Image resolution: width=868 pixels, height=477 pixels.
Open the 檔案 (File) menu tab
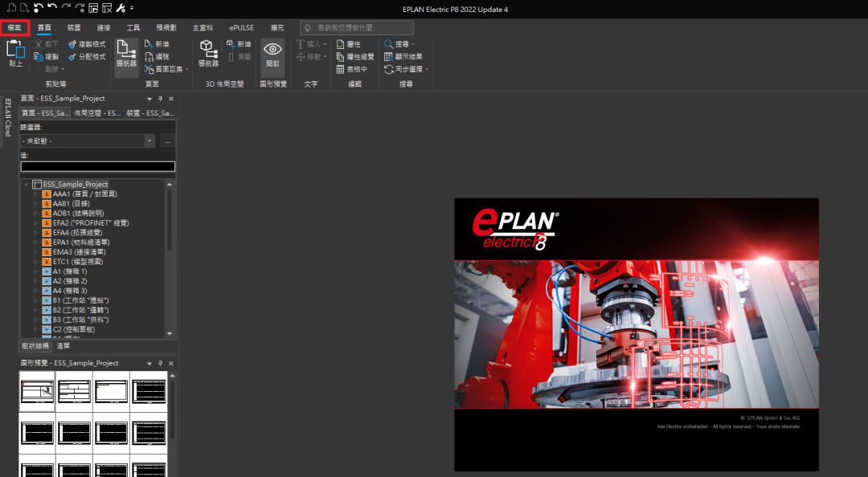tap(14, 27)
